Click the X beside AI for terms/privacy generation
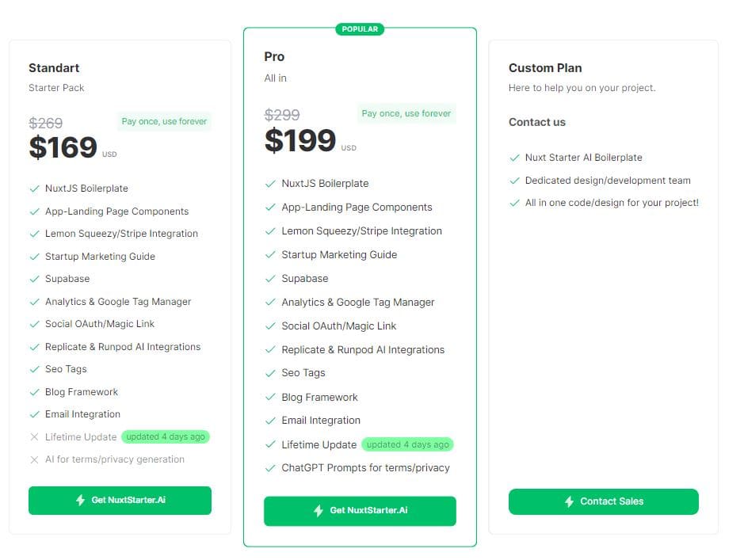744x560 pixels. [x=34, y=459]
